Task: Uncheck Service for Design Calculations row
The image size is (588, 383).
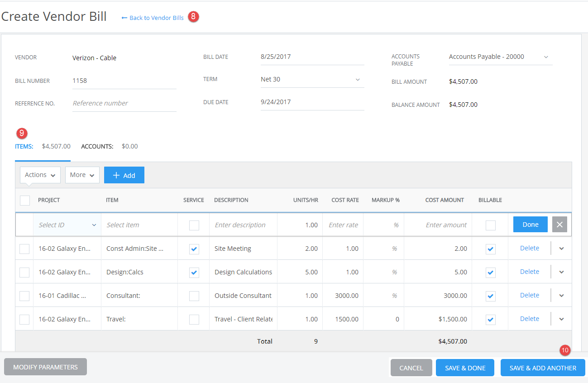Action: pyautogui.click(x=194, y=273)
